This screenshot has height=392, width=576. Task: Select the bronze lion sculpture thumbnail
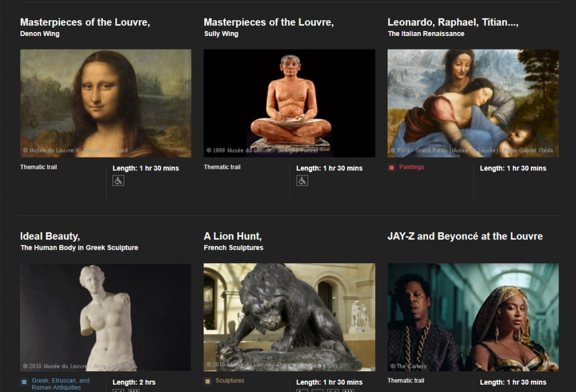289,317
